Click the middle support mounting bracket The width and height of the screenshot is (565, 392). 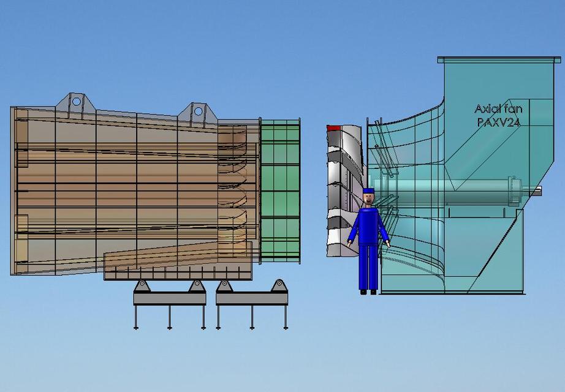point(196,285)
